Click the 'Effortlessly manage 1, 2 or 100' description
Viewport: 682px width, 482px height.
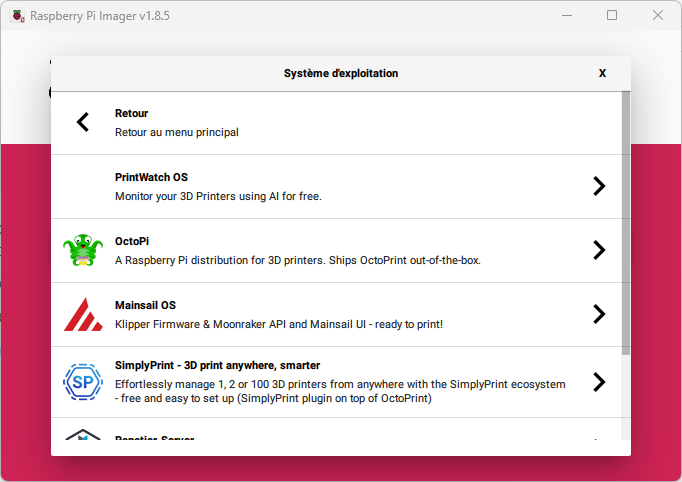(x=340, y=391)
